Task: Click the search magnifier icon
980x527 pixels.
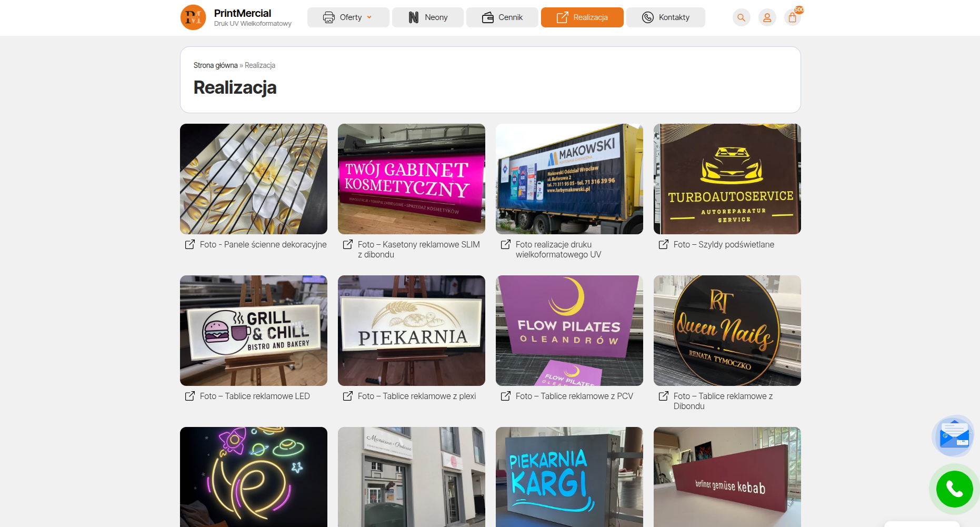Action: click(741, 17)
